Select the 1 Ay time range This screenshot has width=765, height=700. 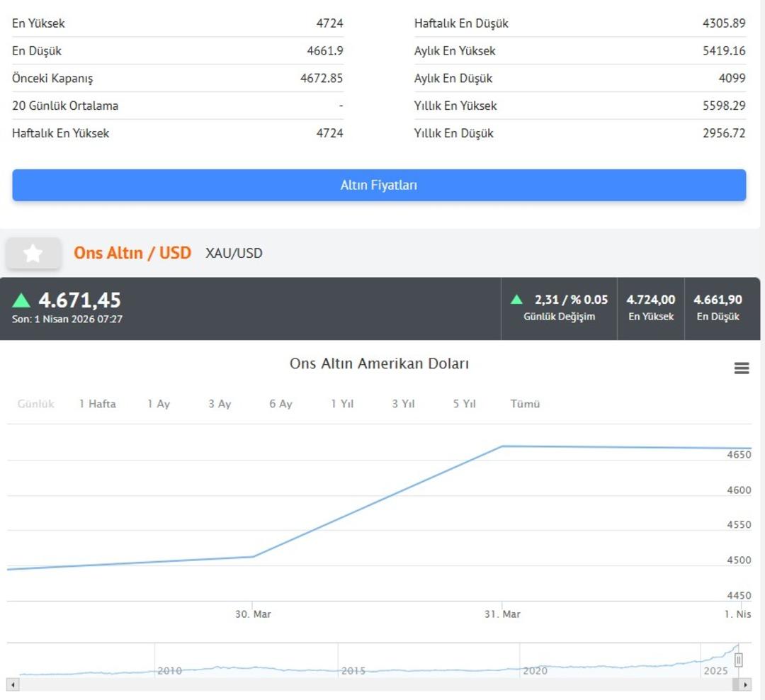tap(159, 404)
